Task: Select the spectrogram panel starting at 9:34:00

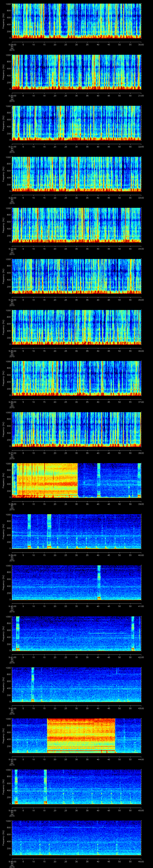Action: (77, 276)
